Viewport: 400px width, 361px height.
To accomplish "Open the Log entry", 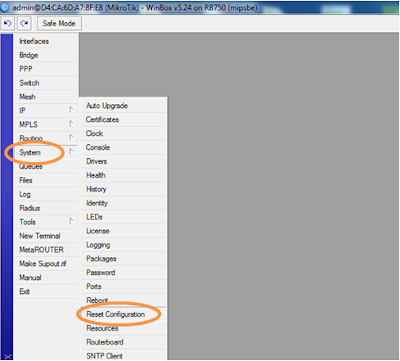I will pos(46,194).
